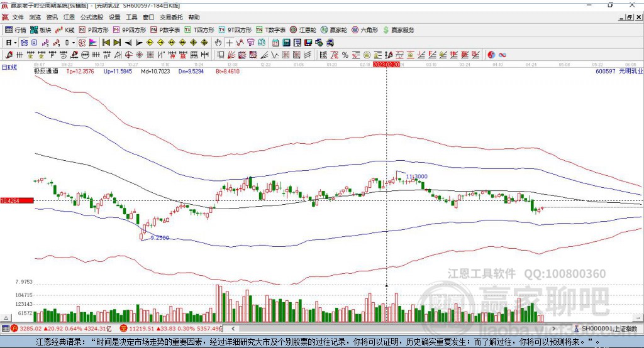Viewport: 644px width, 348px height.
Task: Open the calculator tool icon
Action: click(x=286, y=43)
